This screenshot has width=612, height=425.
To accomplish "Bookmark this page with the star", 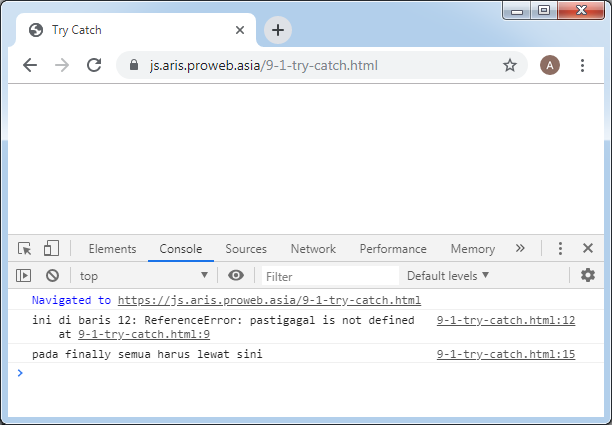I will 509,65.
